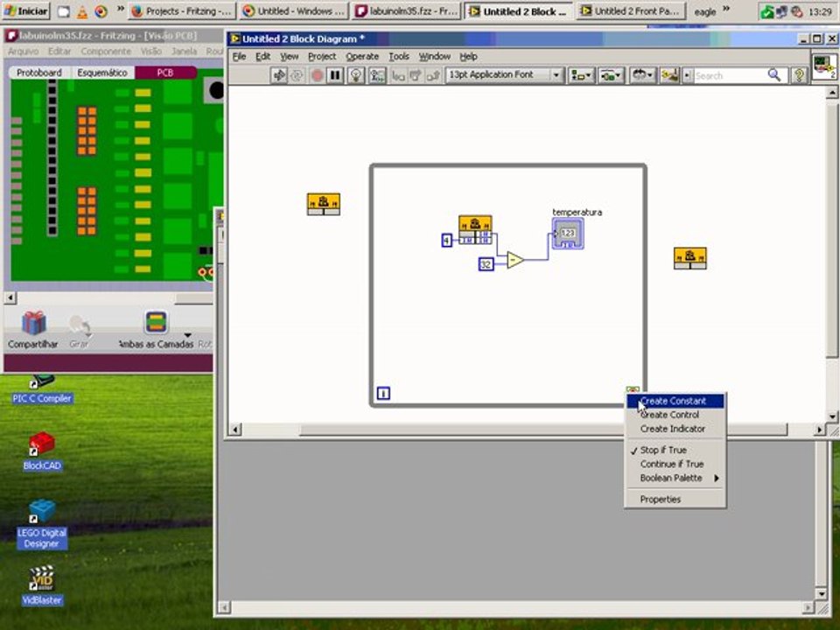Open the View menu
Screen dimensions: 840x630
pyautogui.click(x=290, y=56)
